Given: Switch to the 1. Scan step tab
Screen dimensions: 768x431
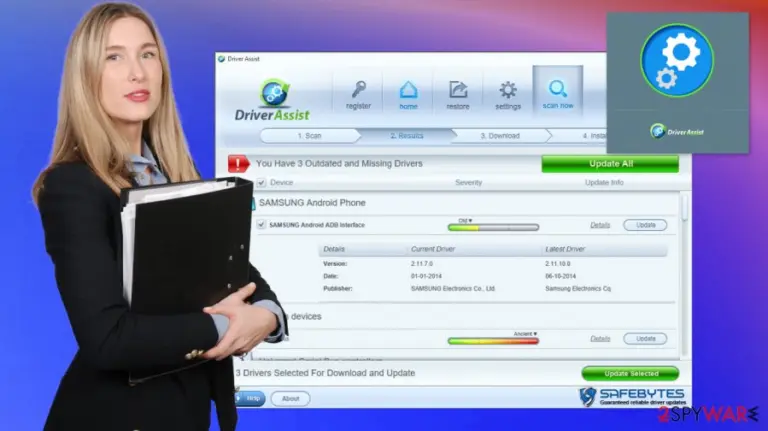Looking at the screenshot, I should (x=310, y=136).
